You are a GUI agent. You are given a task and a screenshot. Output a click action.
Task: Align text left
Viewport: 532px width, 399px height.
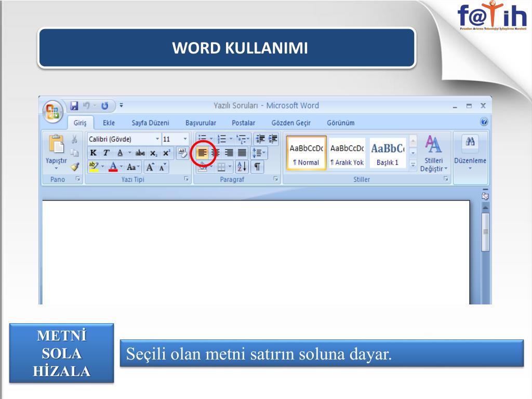coord(202,153)
